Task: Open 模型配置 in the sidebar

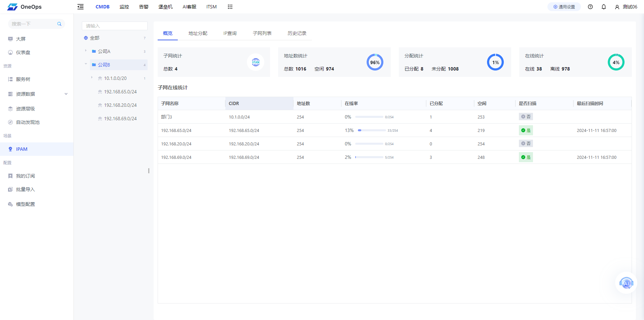Action: [37, 204]
